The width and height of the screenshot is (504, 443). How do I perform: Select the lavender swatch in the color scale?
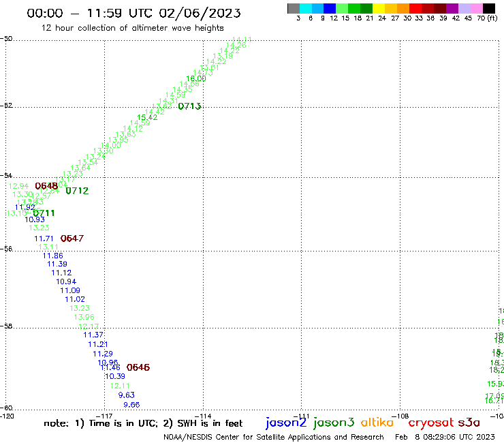[x=464, y=8]
